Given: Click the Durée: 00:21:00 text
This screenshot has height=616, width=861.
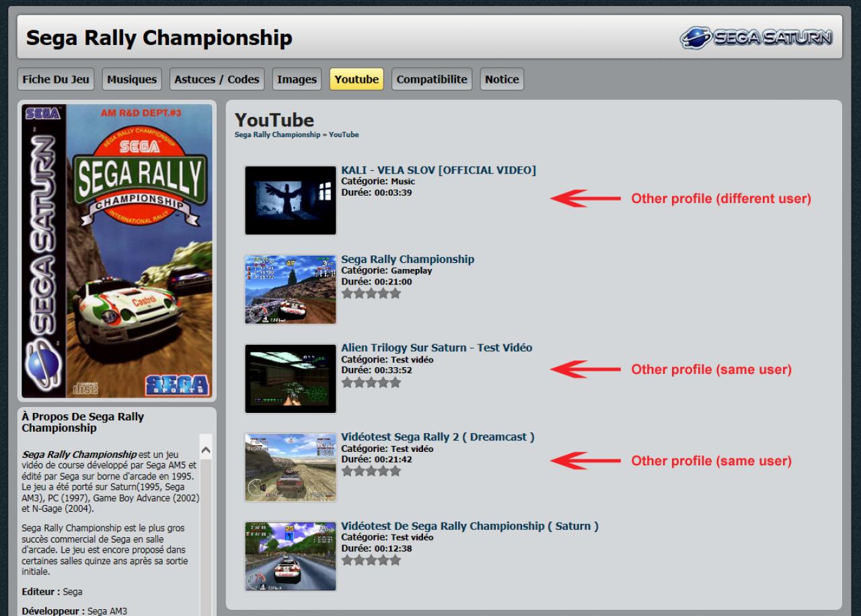Looking at the screenshot, I should [377, 281].
